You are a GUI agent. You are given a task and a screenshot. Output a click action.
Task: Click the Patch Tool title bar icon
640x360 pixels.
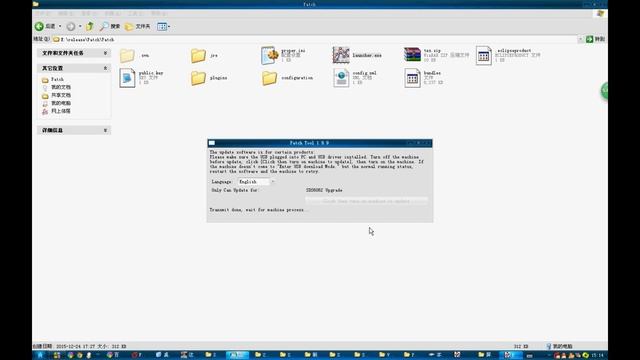(x=212, y=143)
